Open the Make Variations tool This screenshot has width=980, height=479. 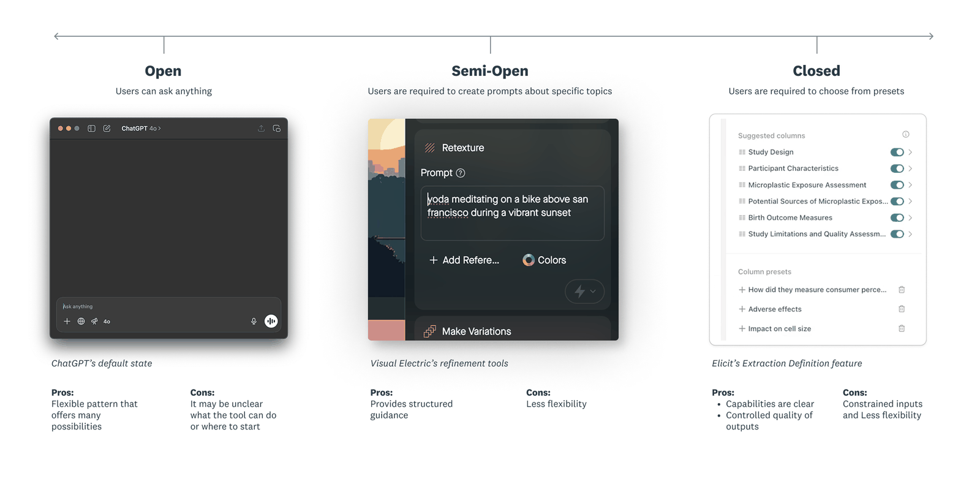[468, 331]
